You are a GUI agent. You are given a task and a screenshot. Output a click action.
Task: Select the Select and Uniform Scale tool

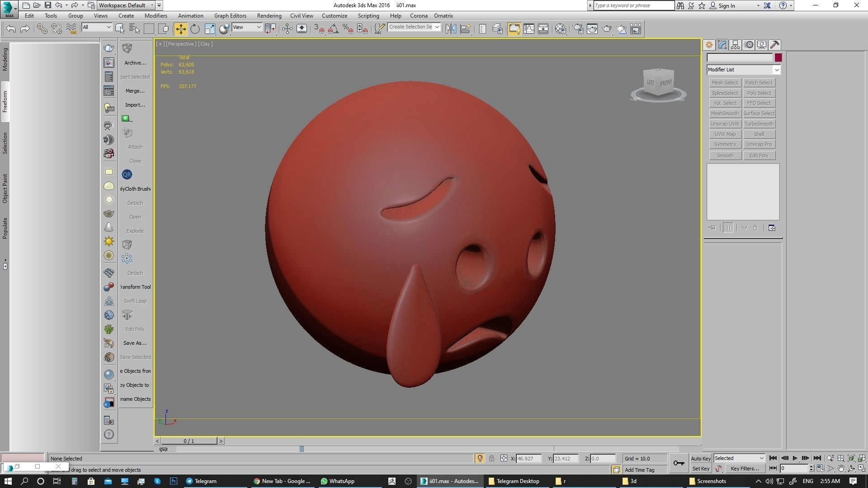click(x=210, y=29)
